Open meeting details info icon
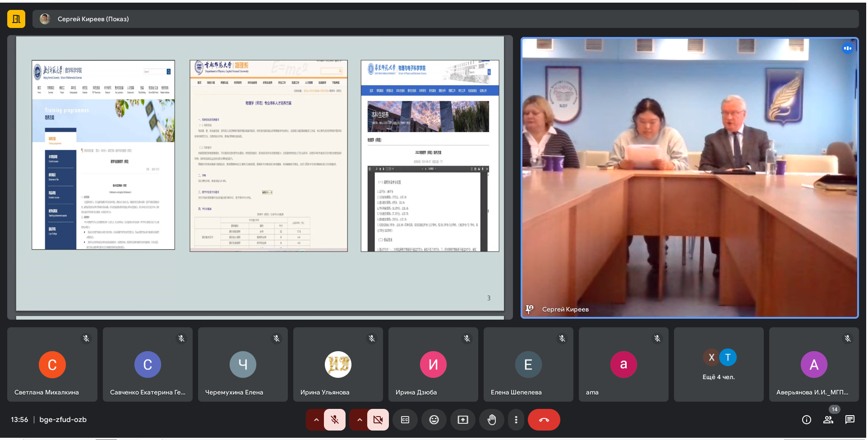Screen dimensions: 868x440 pos(806,420)
